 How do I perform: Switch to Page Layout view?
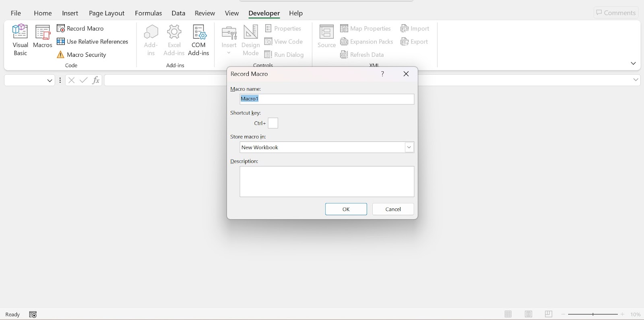pyautogui.click(x=528, y=314)
